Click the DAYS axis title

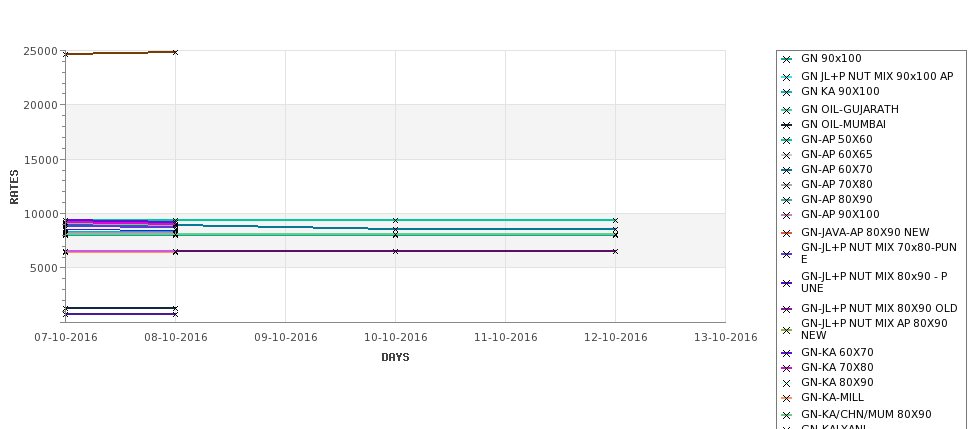point(395,357)
